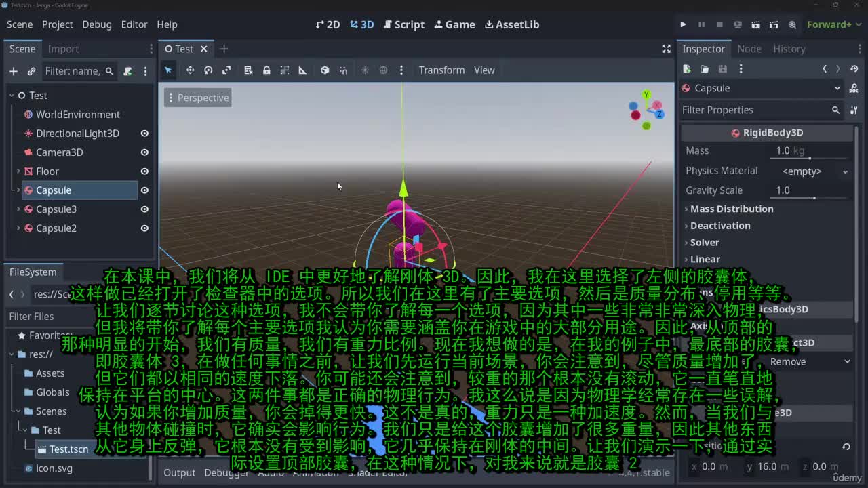Switch to the History tab
This screenshot has width=868, height=488.
(789, 49)
